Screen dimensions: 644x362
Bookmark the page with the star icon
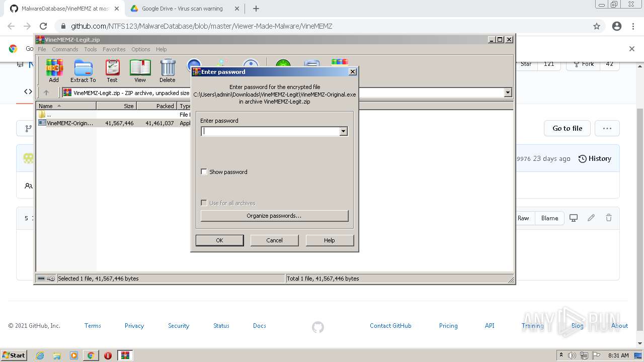point(597,26)
